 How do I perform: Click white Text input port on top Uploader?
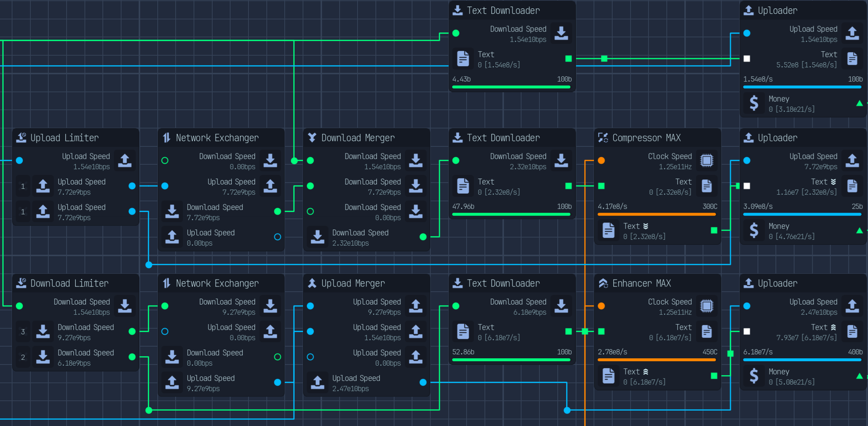tap(747, 59)
